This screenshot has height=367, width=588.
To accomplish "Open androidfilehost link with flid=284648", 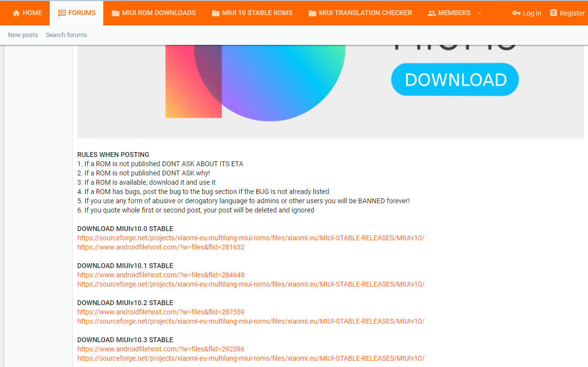I will (x=161, y=275).
